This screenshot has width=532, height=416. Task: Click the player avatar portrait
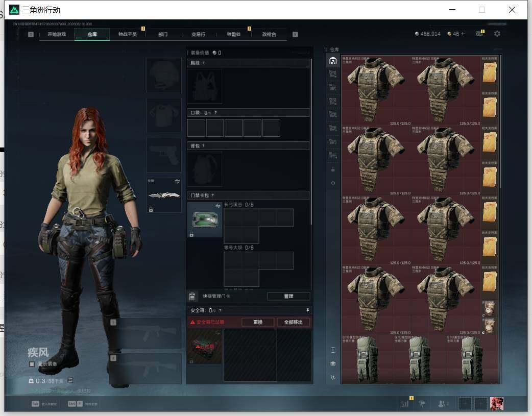(x=497, y=404)
